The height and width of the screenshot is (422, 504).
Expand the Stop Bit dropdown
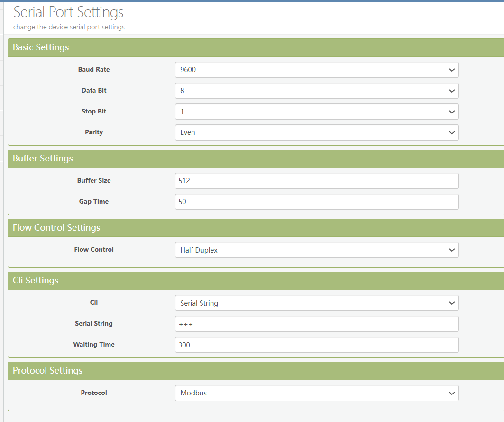point(317,112)
